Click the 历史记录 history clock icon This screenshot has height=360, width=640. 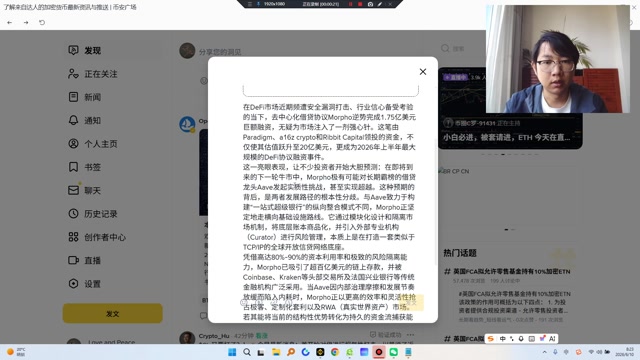[73, 213]
